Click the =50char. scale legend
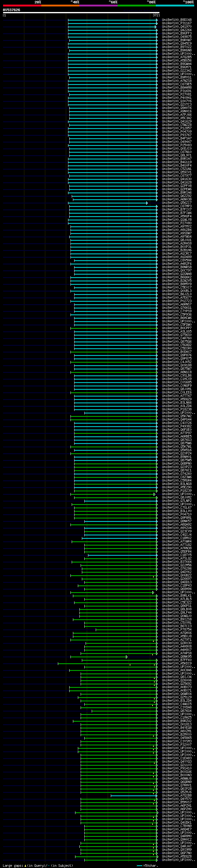Viewport: 197px width, 868px height. [x=147, y=865]
